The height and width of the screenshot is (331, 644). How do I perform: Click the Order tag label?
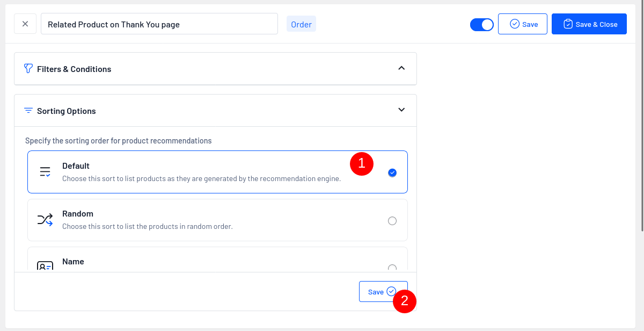pos(301,24)
